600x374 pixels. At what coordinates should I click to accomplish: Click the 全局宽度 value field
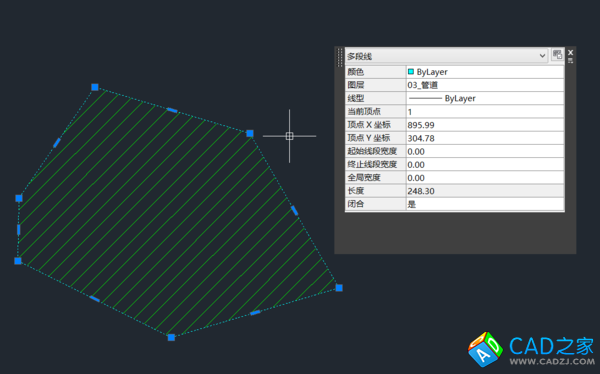click(485, 178)
